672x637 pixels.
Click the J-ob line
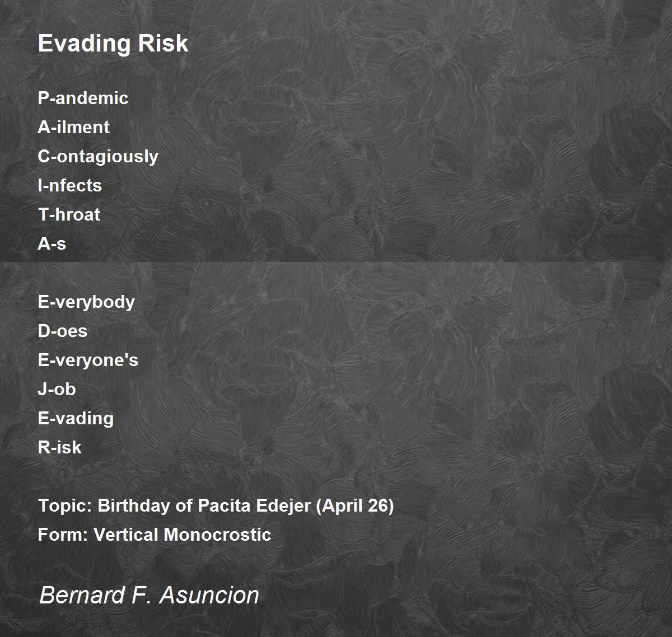[57, 389]
